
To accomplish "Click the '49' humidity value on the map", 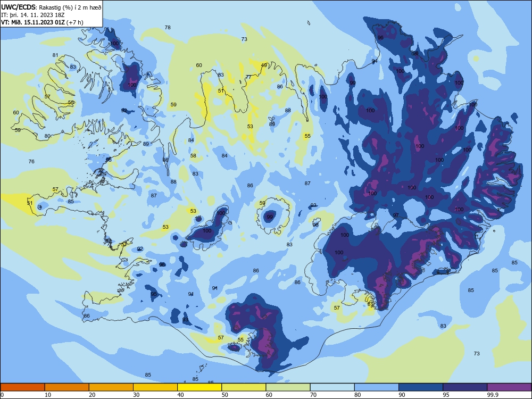I will 264,65.
